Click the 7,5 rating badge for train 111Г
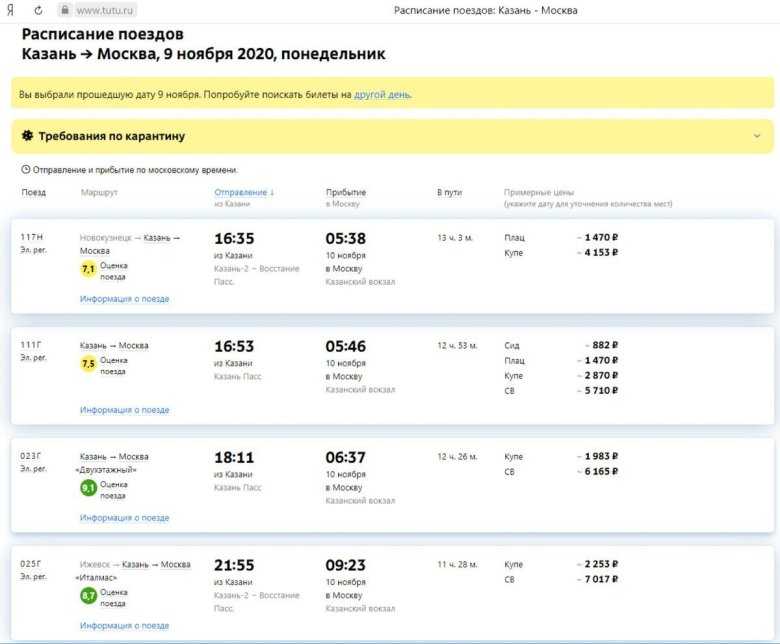780x644 pixels. (88, 364)
